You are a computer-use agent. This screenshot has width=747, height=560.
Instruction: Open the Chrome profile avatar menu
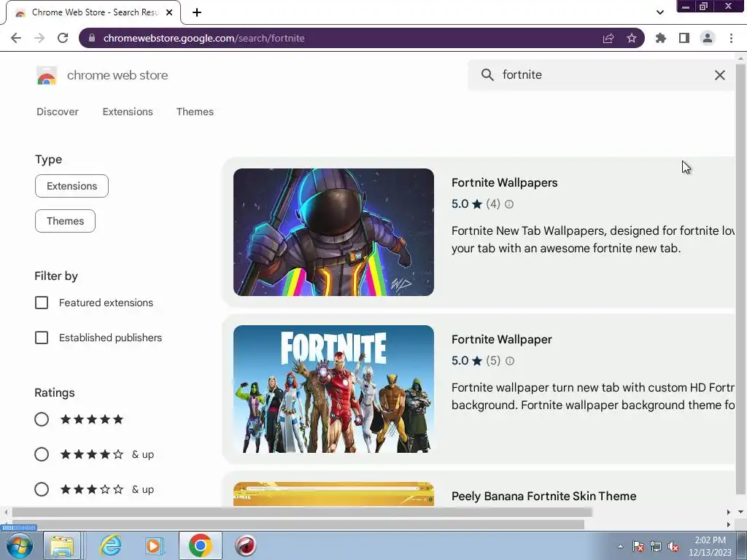click(x=708, y=38)
